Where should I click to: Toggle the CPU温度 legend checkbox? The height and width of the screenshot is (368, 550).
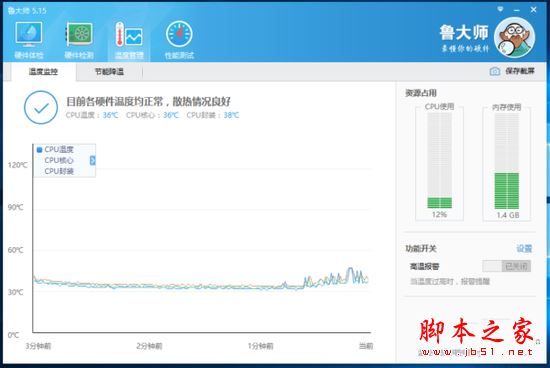point(40,150)
